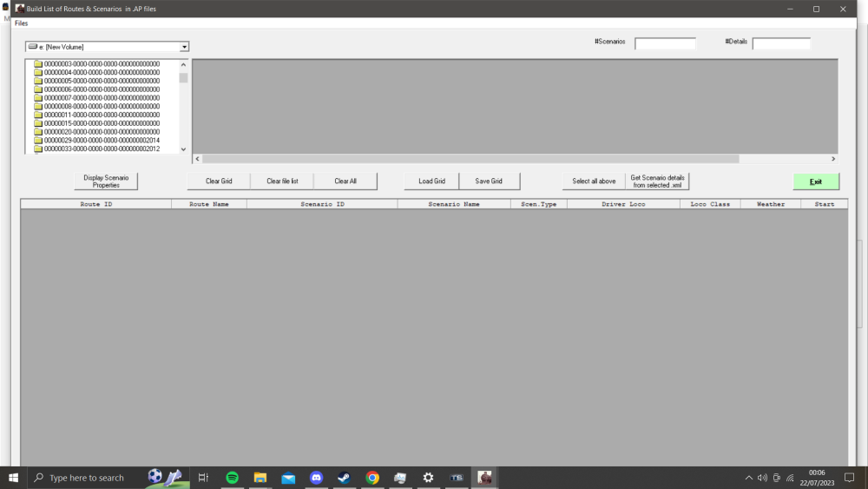The height and width of the screenshot is (489, 868).
Task: Click the Clear file list button
Action: [282, 181]
